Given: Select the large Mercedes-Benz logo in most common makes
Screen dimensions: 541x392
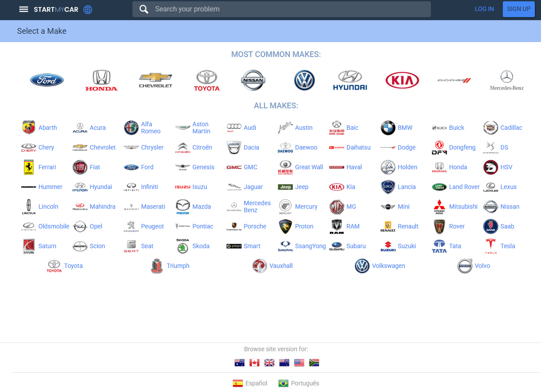Looking at the screenshot, I should (x=507, y=80).
